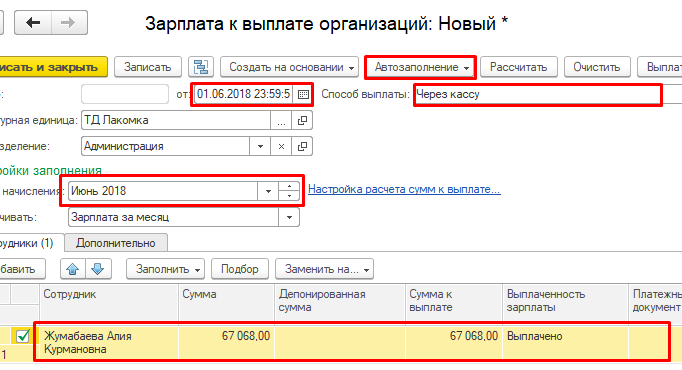The height and width of the screenshot is (370, 682).
Task: Open Июнь 2018 period dropdown
Action: [268, 191]
